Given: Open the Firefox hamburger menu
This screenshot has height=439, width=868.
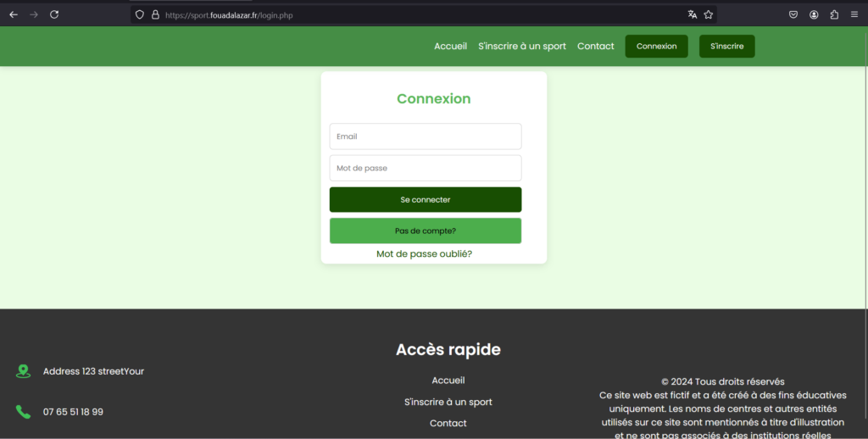Looking at the screenshot, I should tap(854, 14).
